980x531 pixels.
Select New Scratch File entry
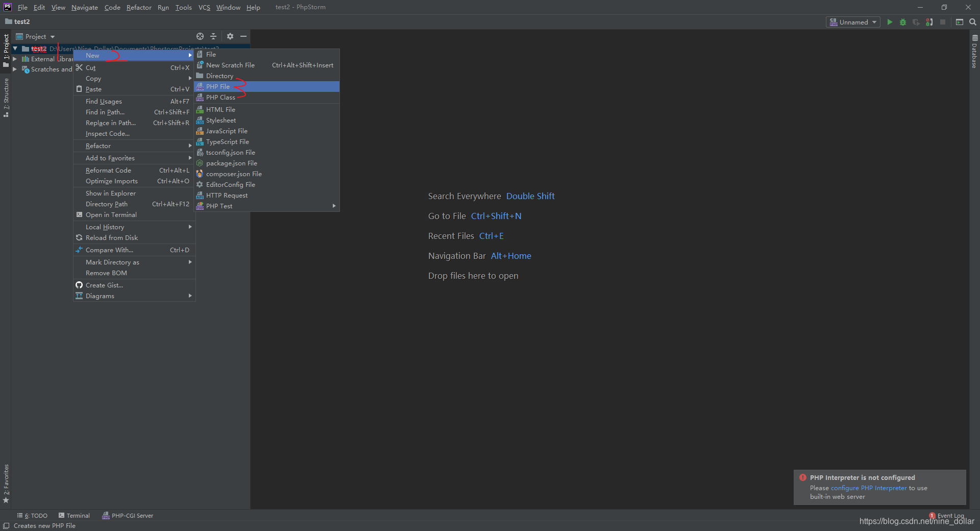266,65
